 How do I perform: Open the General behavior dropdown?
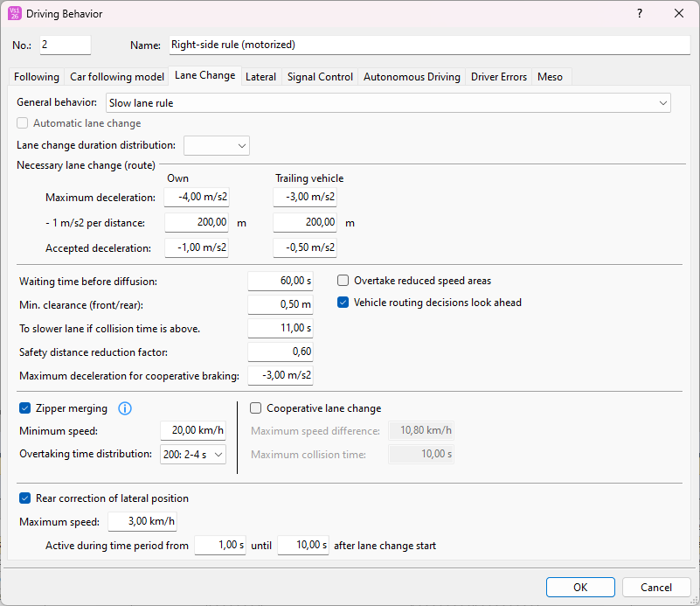coord(388,103)
